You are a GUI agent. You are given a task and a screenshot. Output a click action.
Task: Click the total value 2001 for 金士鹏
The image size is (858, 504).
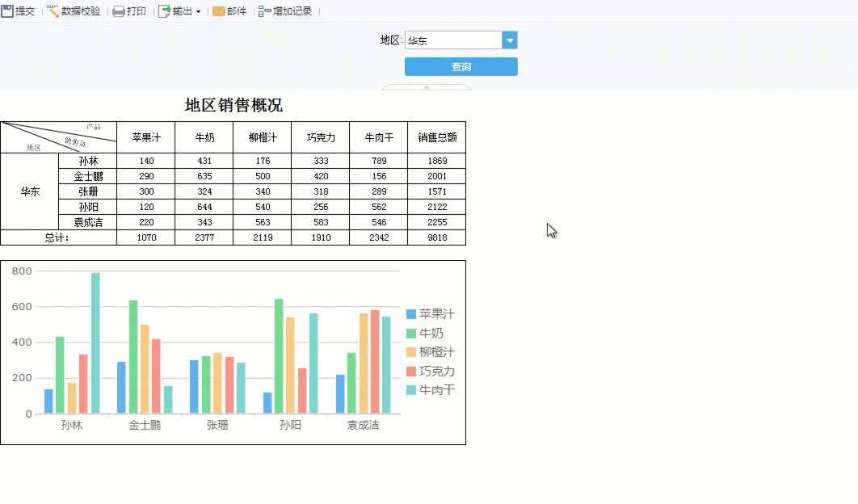pos(436,176)
